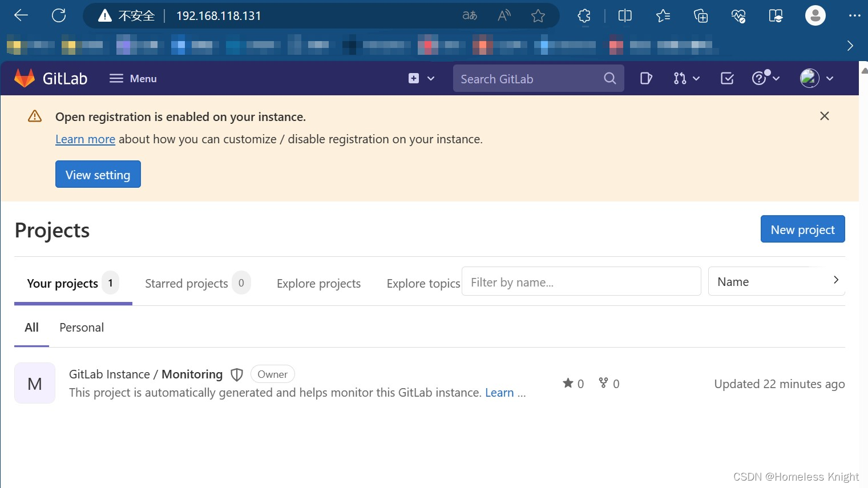Select the Personal projects sub-tab
This screenshot has width=868, height=488.
point(82,328)
